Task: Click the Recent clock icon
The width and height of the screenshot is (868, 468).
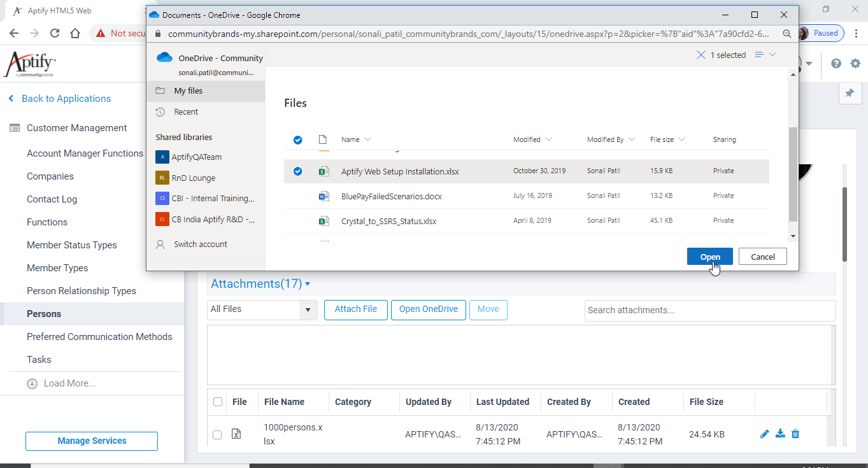Action: click(160, 112)
